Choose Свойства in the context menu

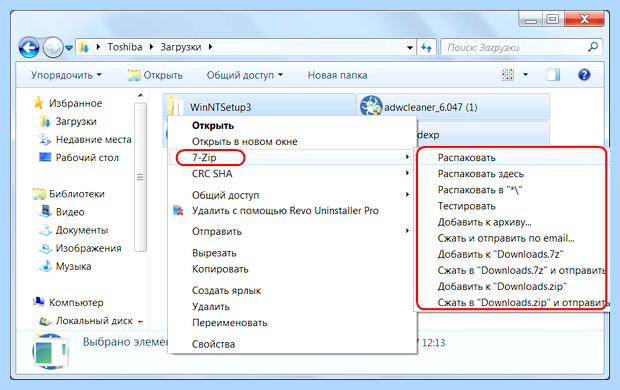(x=293, y=344)
